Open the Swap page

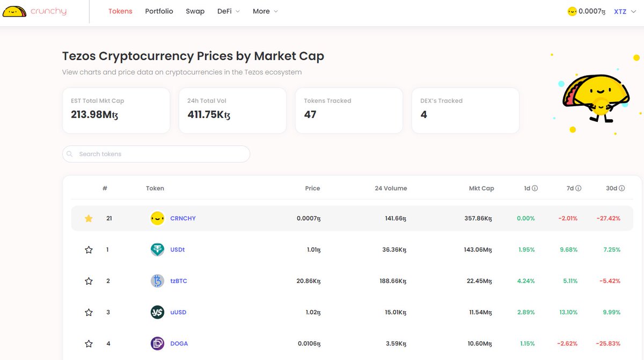click(x=195, y=11)
